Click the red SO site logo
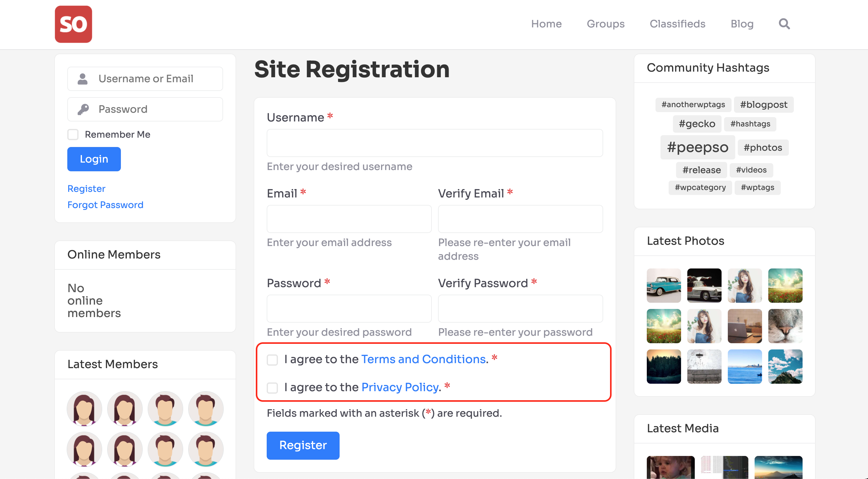The width and height of the screenshot is (868, 479). pyautogui.click(x=74, y=24)
